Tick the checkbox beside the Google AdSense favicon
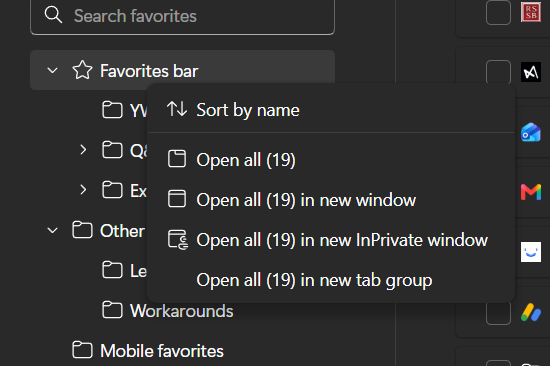550x366 pixels. [498, 312]
